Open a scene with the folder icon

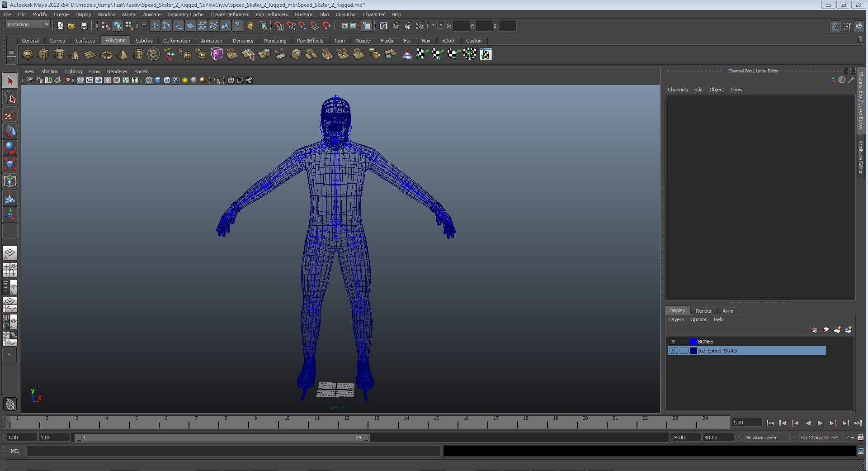(x=71, y=26)
